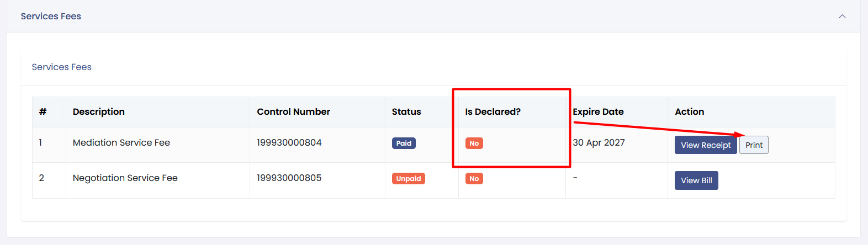The image size is (868, 245).
Task: Collapse the Services Fees section chevron
Action: tap(842, 17)
